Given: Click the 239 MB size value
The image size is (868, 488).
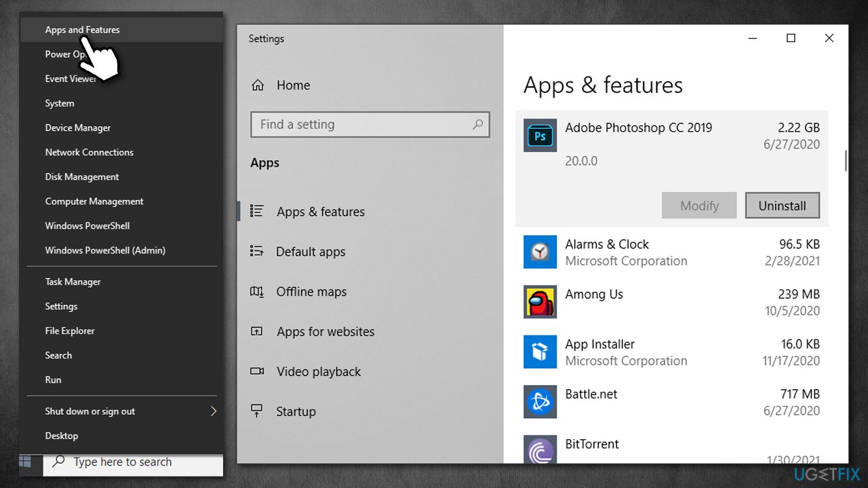Looking at the screenshot, I should (798, 294).
